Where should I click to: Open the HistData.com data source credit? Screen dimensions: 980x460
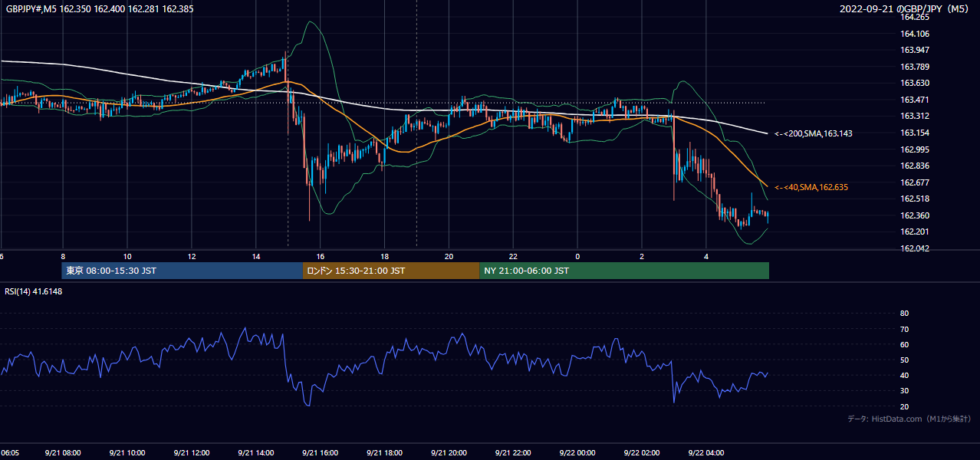tap(909, 419)
